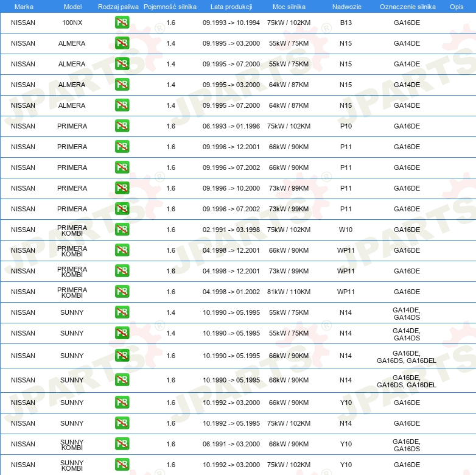Select the date range 06.1993 -> 01.1996
476x475 pixels.
click(231, 126)
